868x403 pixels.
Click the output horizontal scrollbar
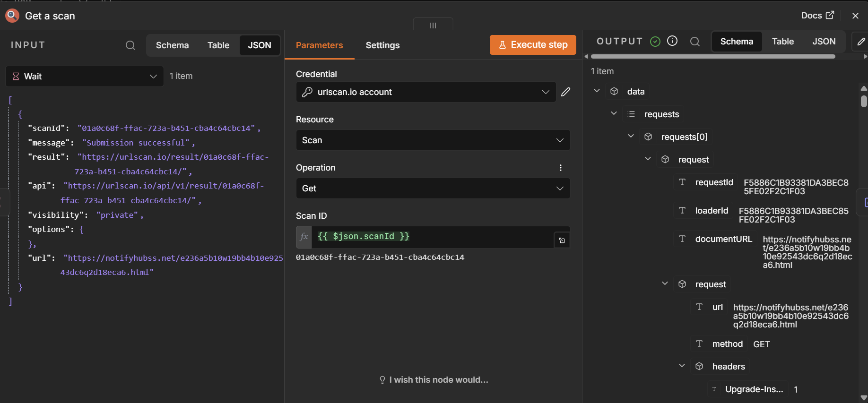point(712,57)
